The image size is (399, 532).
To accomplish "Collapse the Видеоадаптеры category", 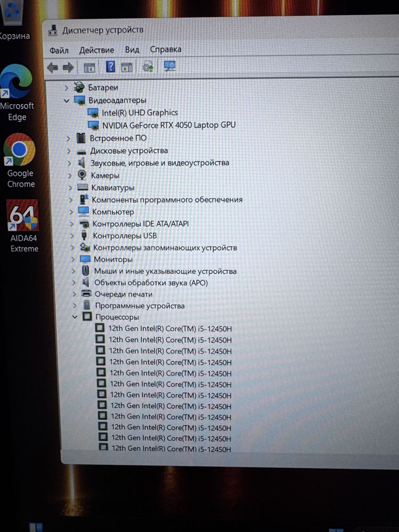I will [67, 101].
